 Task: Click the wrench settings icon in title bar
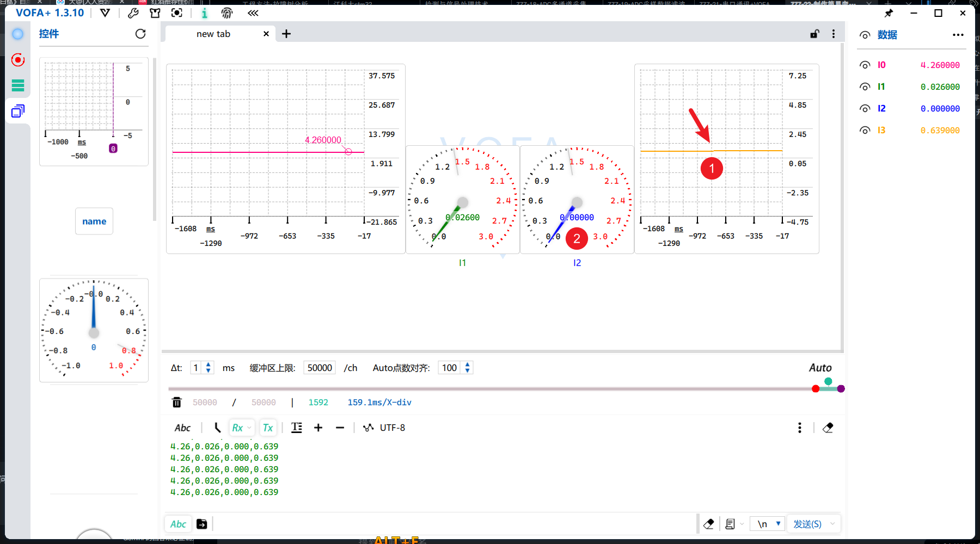(133, 13)
